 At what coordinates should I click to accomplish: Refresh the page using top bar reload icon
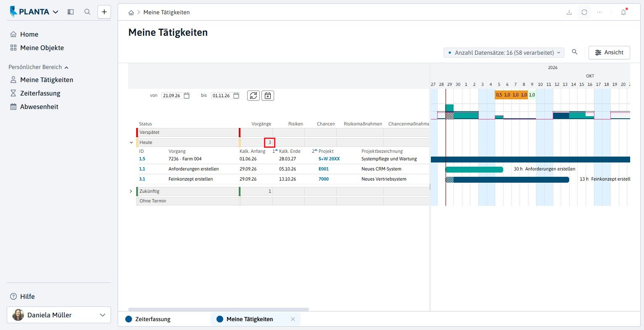coord(584,12)
